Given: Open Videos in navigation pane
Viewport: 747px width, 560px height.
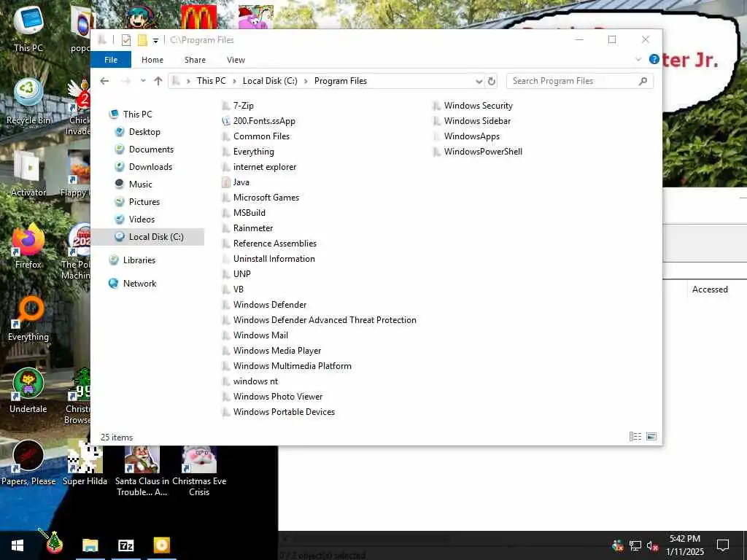Looking at the screenshot, I should point(142,219).
